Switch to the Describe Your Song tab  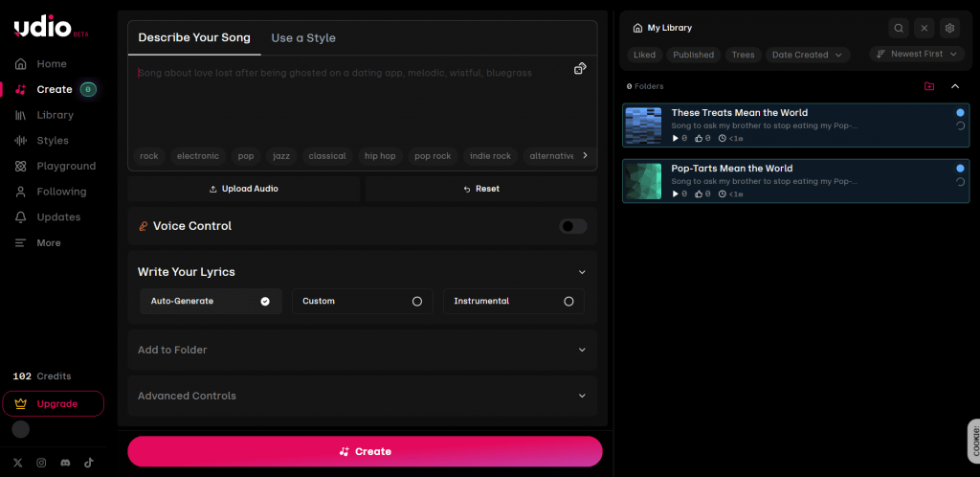point(194,37)
